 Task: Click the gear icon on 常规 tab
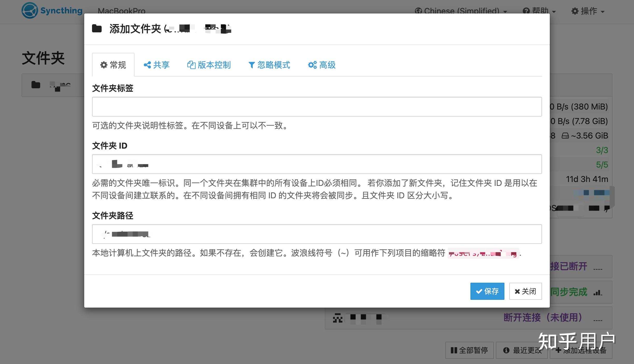(x=104, y=65)
